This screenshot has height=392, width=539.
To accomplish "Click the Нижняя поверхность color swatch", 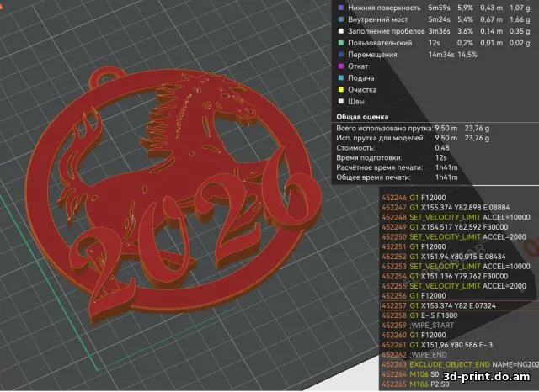I will point(341,8).
